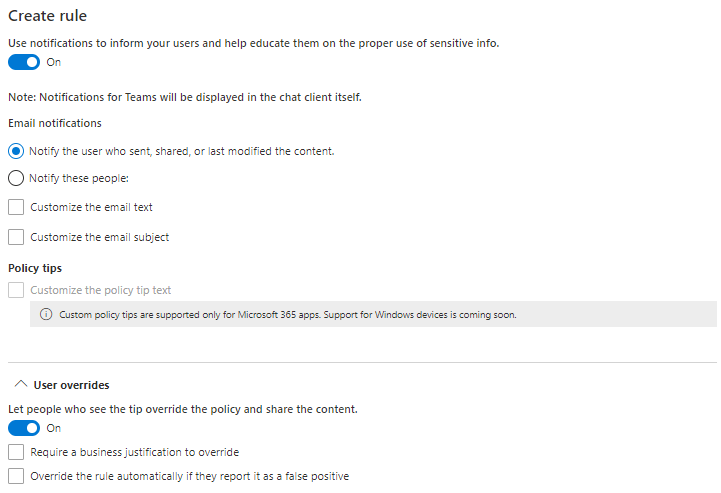Select the "Notify these people" radio button
This screenshot has width=721, height=493.
(x=16, y=179)
